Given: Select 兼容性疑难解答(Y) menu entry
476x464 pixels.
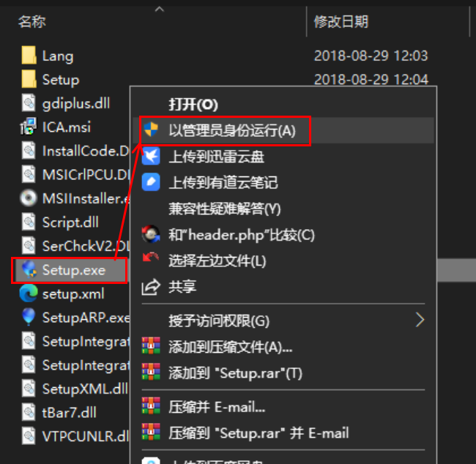Looking at the screenshot, I should pyautogui.click(x=225, y=209).
